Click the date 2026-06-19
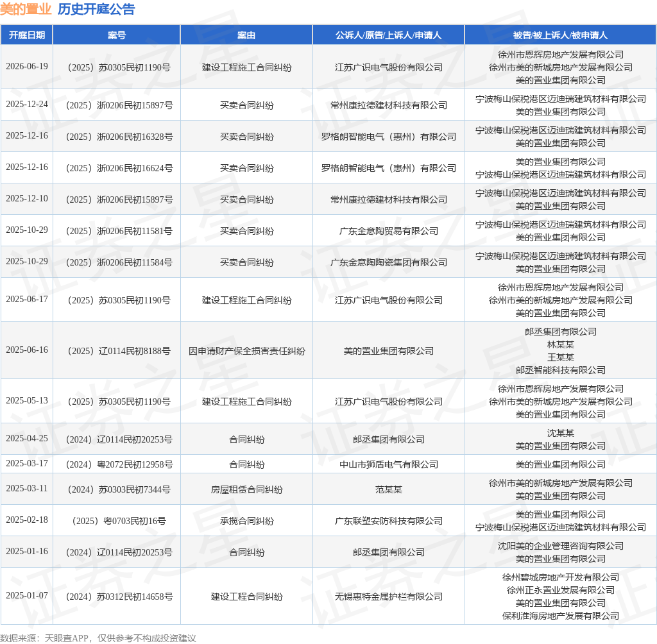Viewport: 657px width, 644px height. (27, 67)
